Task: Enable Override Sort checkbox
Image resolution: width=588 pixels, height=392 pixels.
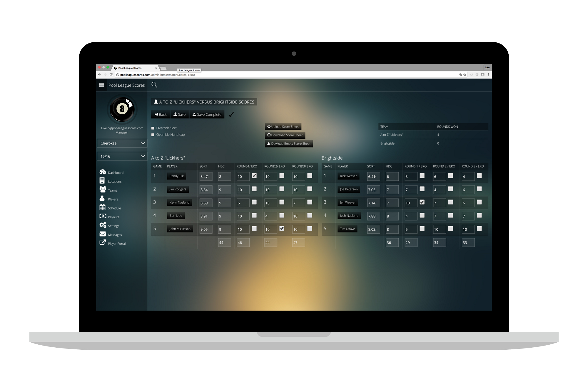Action: 153,128
